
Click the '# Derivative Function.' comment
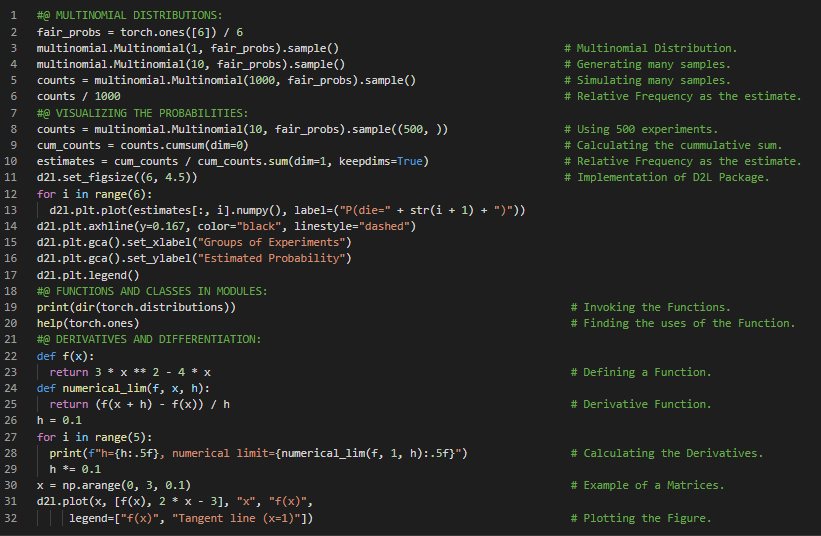coord(641,404)
